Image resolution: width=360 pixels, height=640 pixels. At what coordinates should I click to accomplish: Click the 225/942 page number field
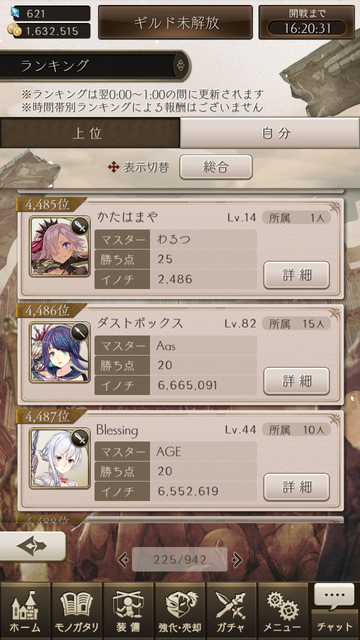pos(180,560)
